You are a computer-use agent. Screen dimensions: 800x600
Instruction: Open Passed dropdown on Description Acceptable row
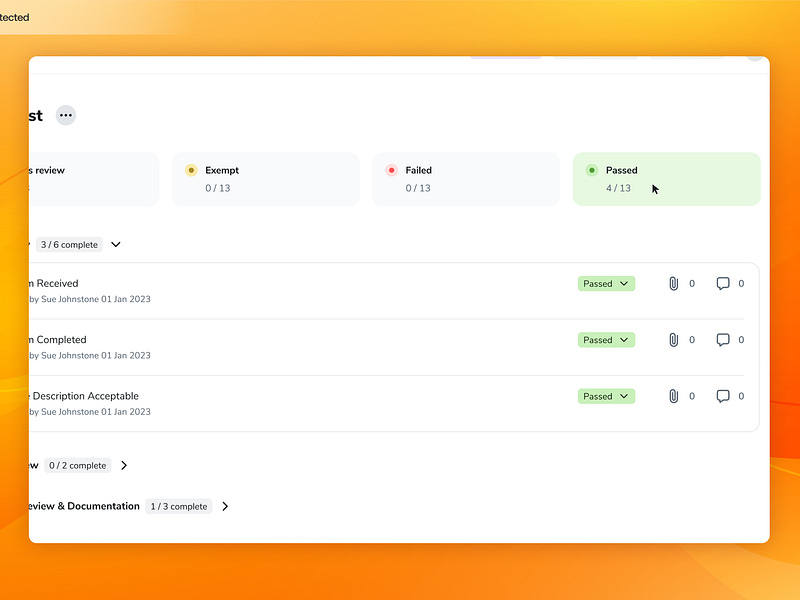pos(606,396)
